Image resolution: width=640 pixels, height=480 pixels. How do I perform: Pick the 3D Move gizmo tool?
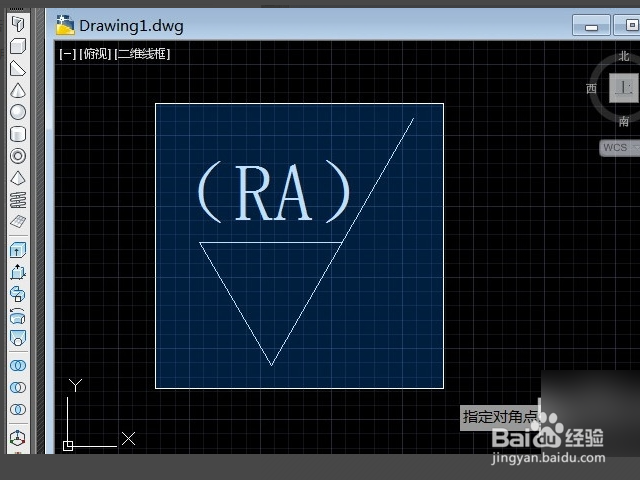(18, 439)
